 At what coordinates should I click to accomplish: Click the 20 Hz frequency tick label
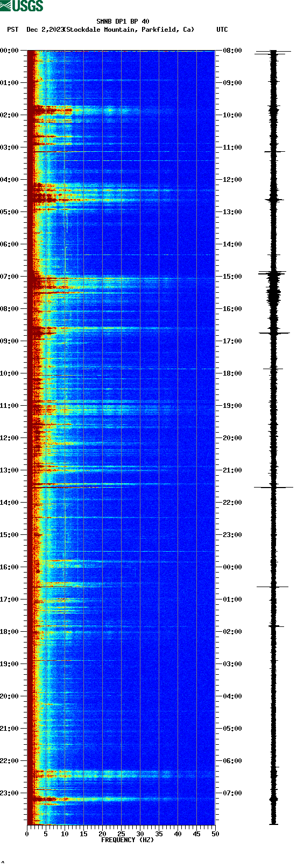click(102, 834)
